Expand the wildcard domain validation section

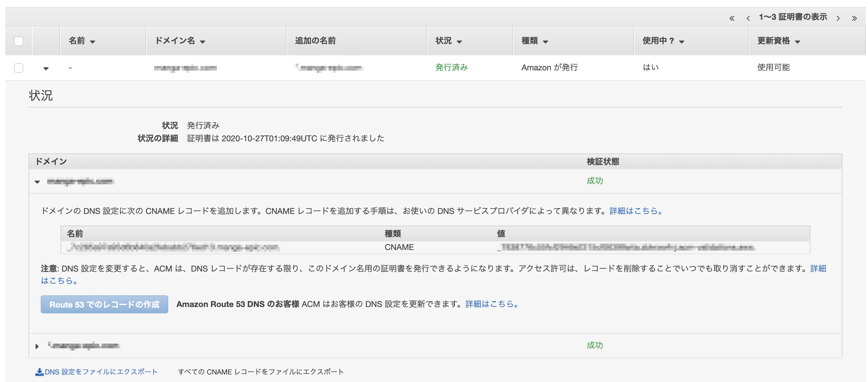pos(37,346)
